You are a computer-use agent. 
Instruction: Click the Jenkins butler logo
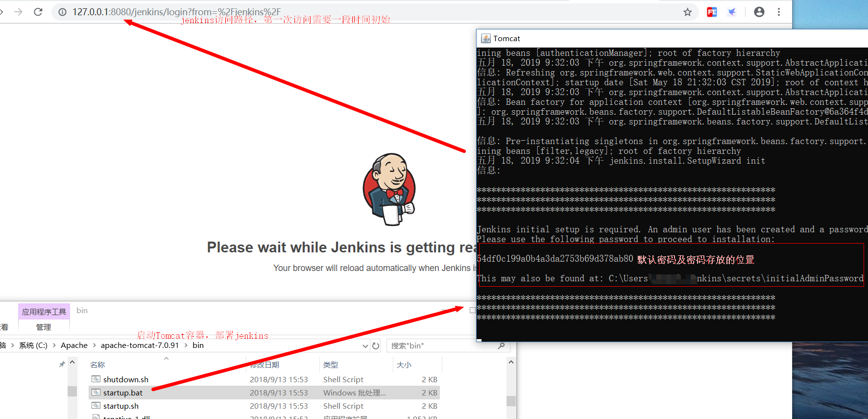click(389, 189)
